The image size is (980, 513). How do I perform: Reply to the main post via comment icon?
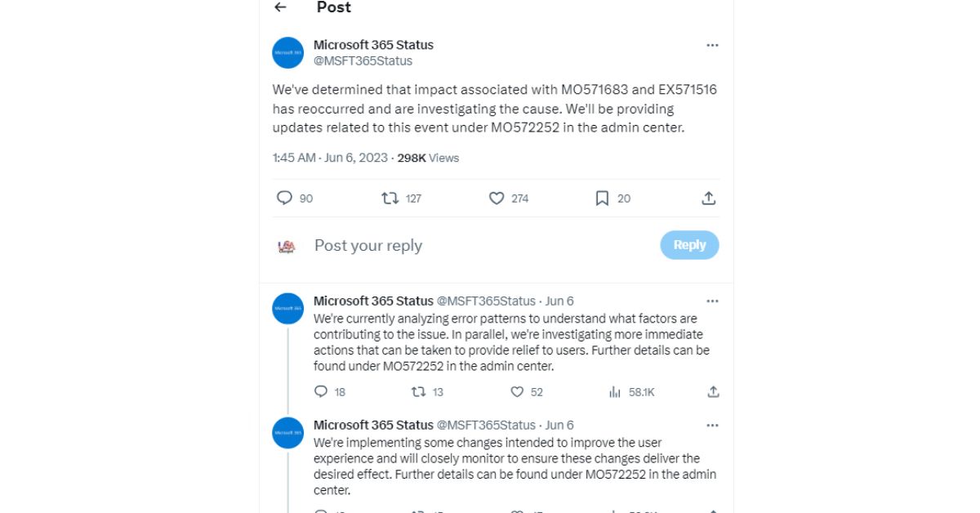[284, 198]
